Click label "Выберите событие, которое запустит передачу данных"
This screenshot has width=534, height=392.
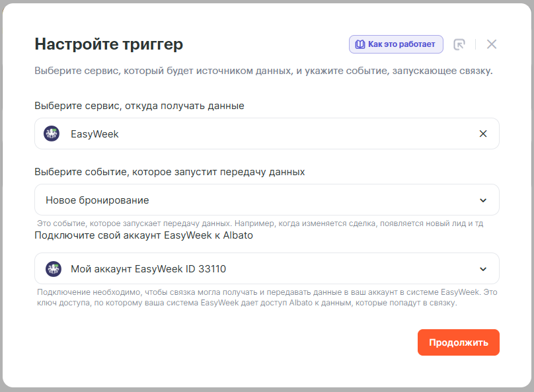[170, 172]
